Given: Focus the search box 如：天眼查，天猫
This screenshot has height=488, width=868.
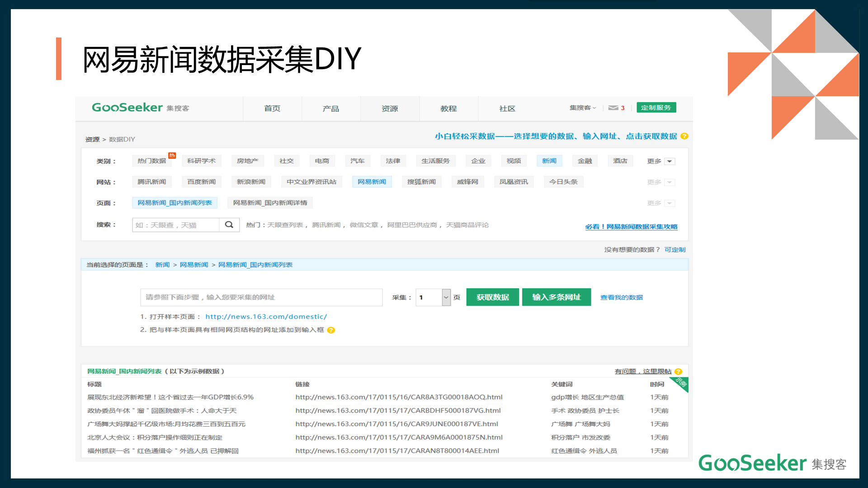Looking at the screenshot, I should tap(176, 225).
